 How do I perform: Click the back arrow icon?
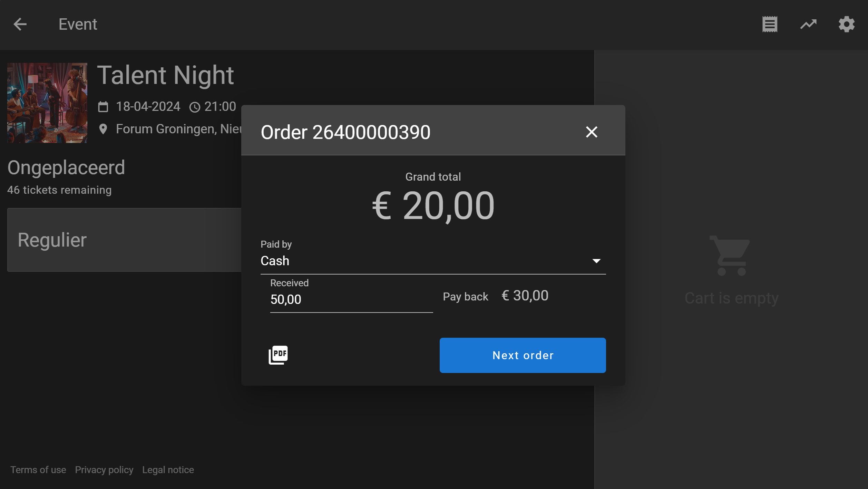tap(20, 24)
